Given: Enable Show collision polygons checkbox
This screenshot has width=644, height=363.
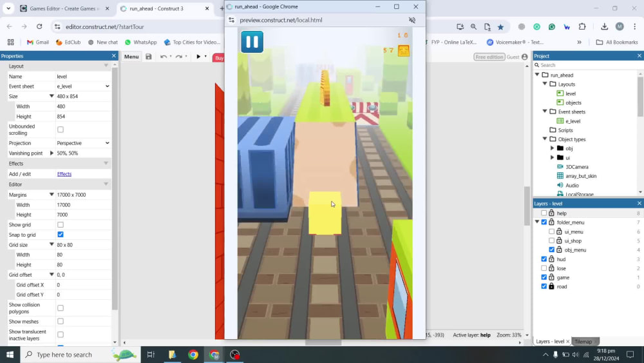Looking at the screenshot, I should (x=61, y=308).
